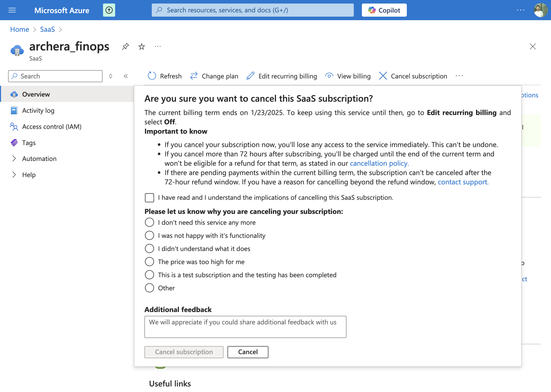Screen dimensions: 551x392
Task: Click Cancel subscription in the toolbar
Action: click(x=413, y=76)
